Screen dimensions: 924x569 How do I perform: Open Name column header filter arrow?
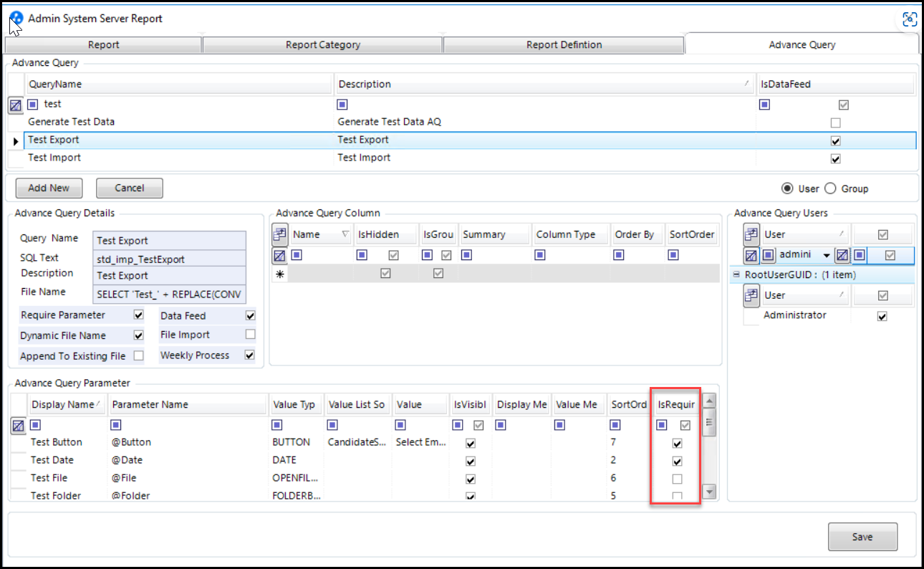(x=346, y=234)
